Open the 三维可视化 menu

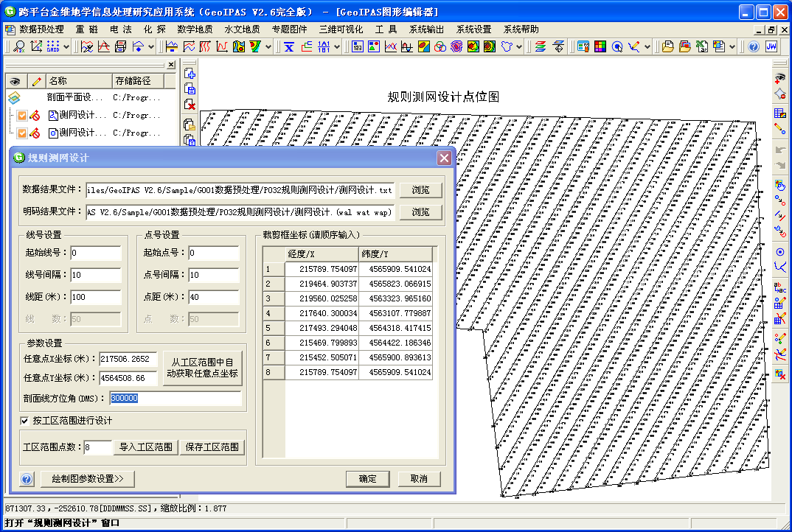(341, 29)
